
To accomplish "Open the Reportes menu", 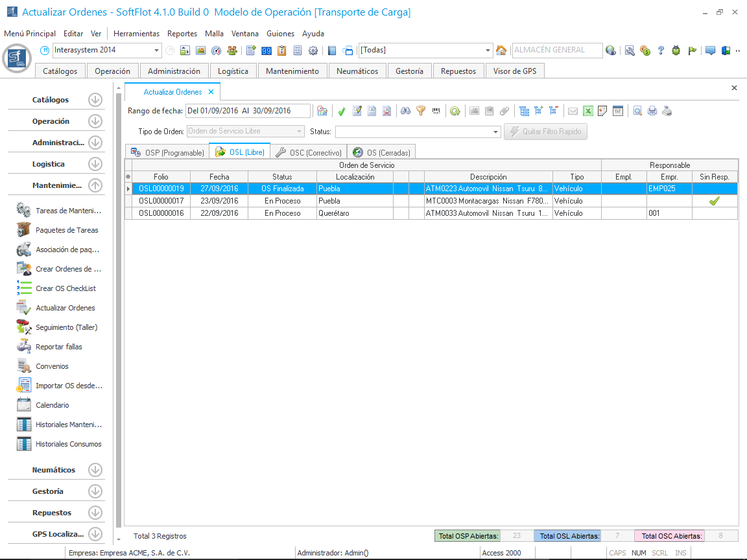I will (182, 34).
